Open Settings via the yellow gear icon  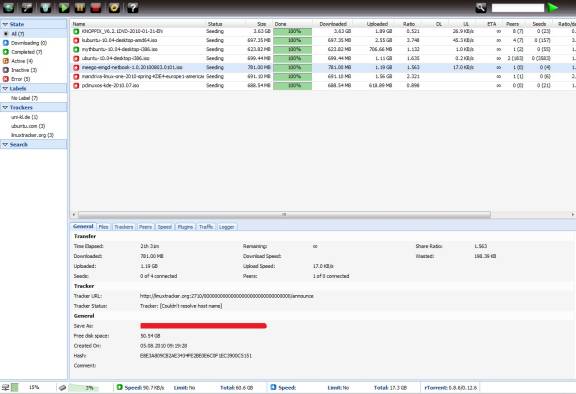point(114,7)
